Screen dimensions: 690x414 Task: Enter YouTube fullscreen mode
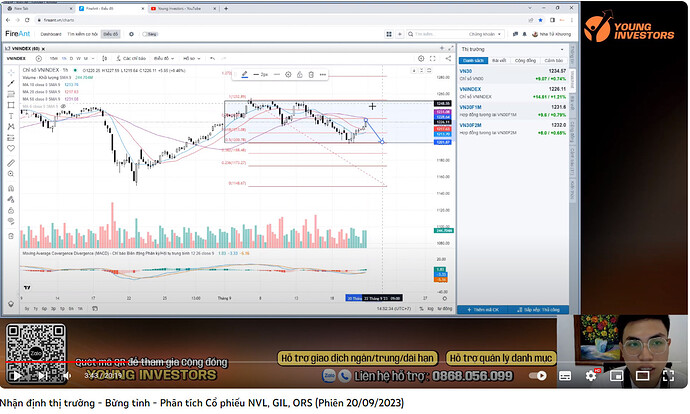[668, 376]
